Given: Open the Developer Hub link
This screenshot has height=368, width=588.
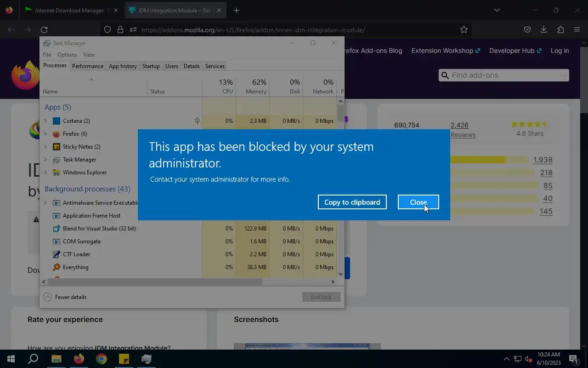Looking at the screenshot, I should click(x=515, y=51).
